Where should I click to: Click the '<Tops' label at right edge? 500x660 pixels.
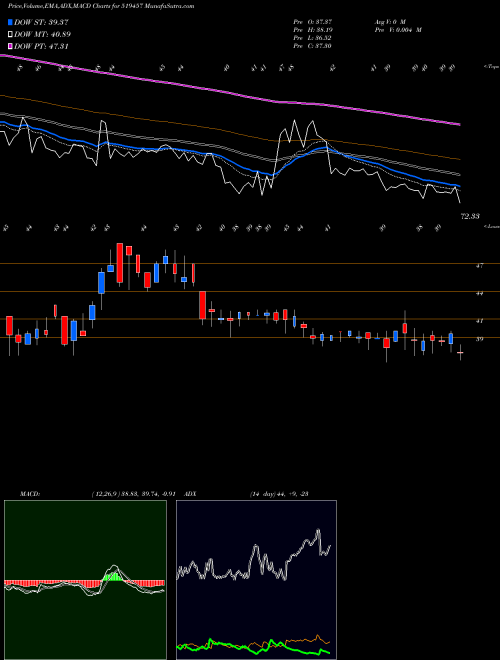pyautogui.click(x=491, y=67)
